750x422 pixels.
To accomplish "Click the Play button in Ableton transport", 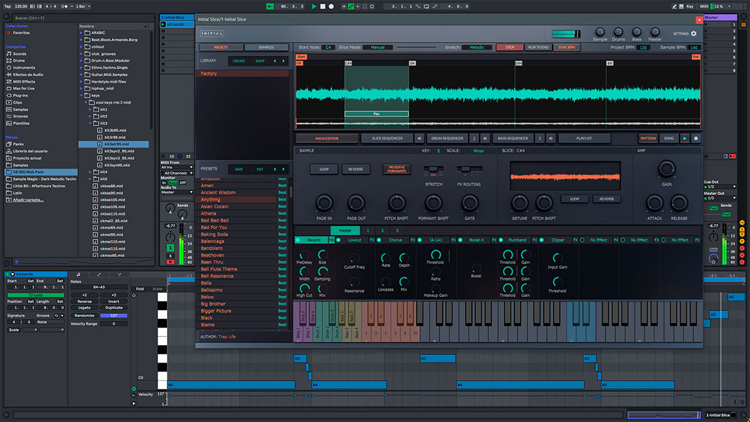I will point(313,6).
